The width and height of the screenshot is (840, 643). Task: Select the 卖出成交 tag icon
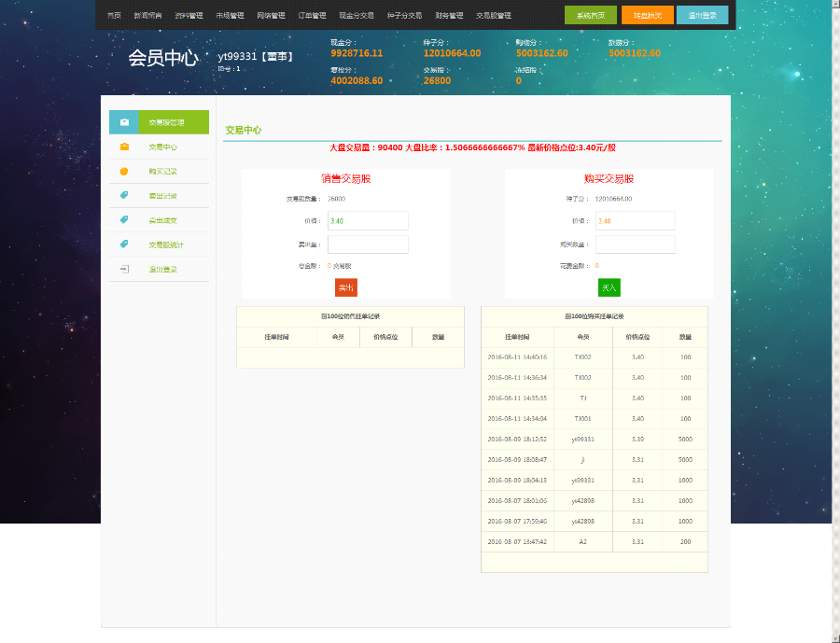coord(124,218)
